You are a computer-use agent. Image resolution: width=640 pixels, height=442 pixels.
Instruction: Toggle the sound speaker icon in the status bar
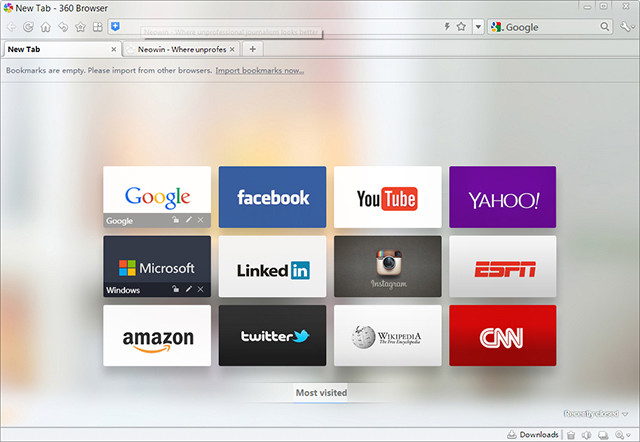click(586, 435)
